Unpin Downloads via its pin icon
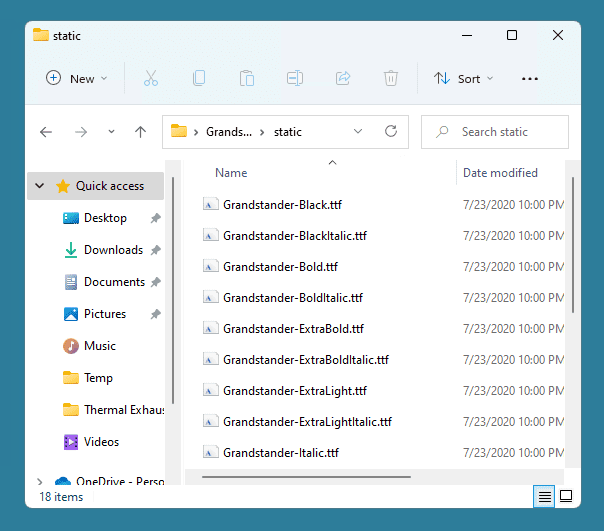Viewport: 604px width, 531px height. click(x=155, y=250)
